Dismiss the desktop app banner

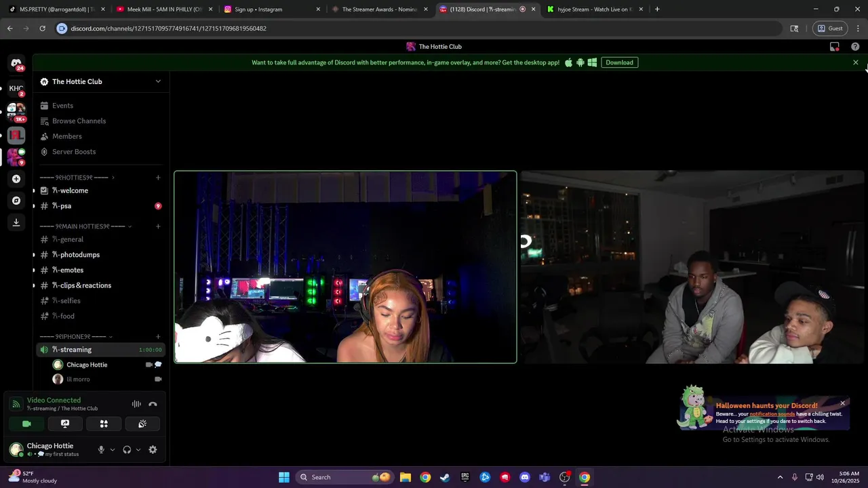tap(856, 62)
